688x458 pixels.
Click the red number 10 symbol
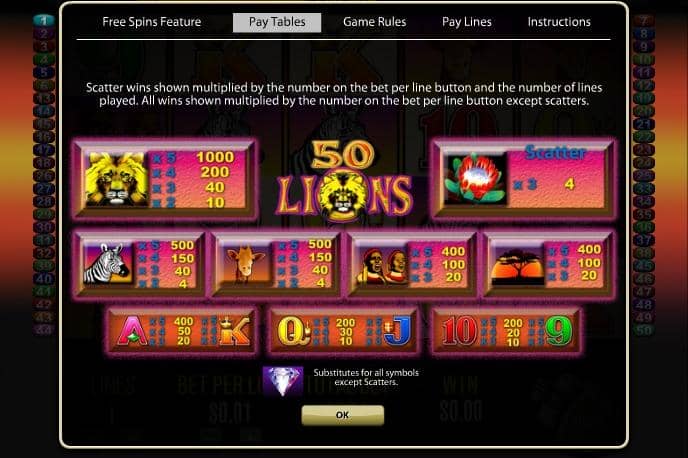point(459,330)
